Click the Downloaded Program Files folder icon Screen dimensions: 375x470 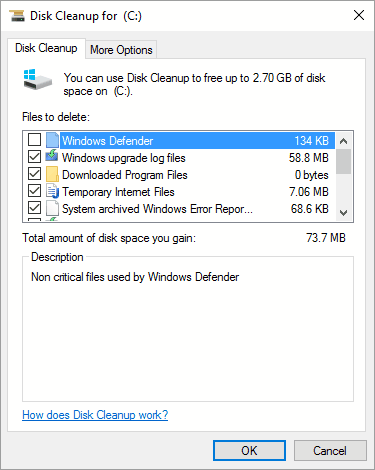[x=52, y=174]
